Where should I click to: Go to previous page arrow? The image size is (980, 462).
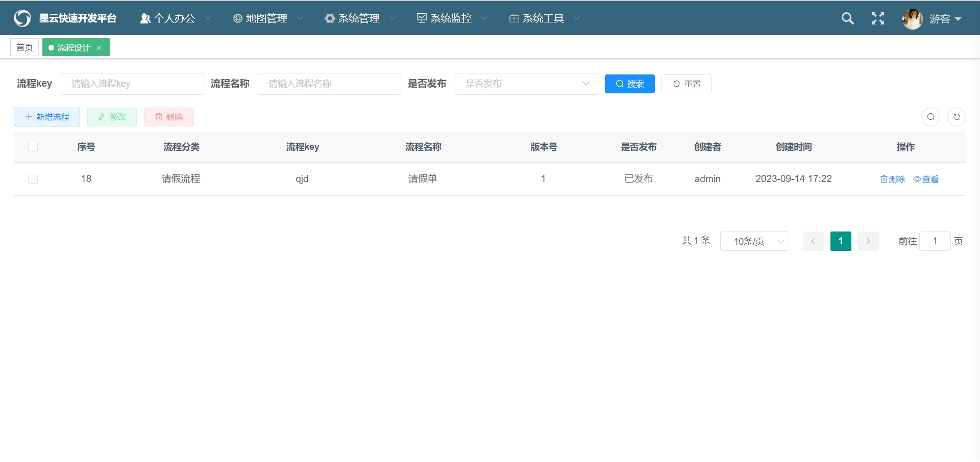click(x=813, y=241)
